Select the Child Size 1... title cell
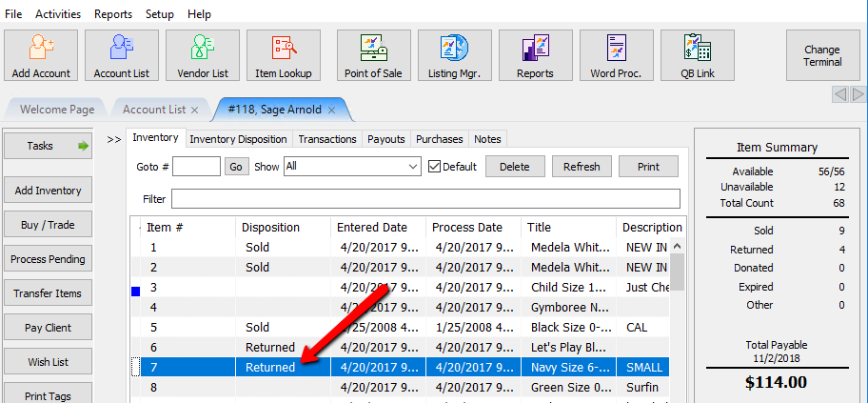The height and width of the screenshot is (403, 868). click(x=569, y=287)
